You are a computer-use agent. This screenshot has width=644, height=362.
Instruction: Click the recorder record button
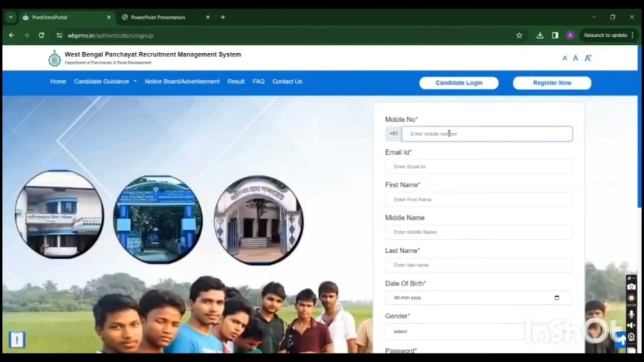[x=631, y=298]
